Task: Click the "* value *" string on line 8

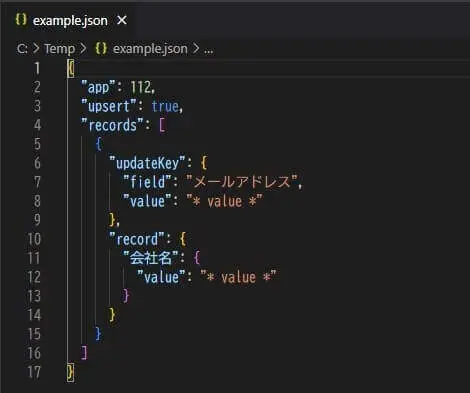Action: tap(224, 201)
